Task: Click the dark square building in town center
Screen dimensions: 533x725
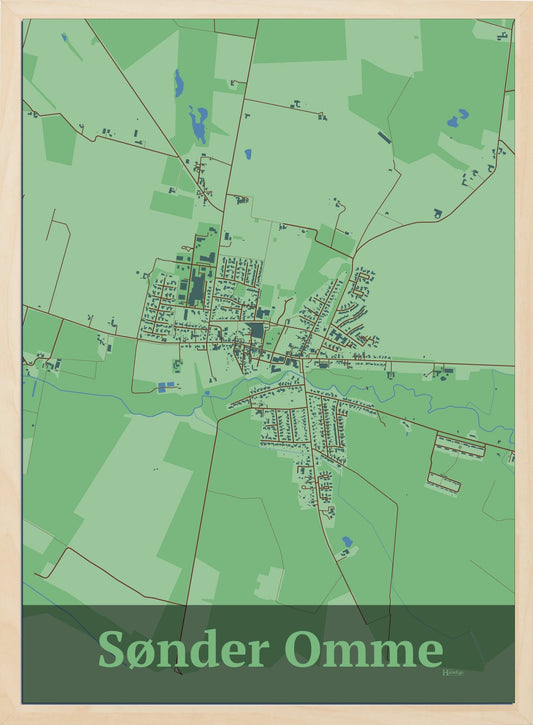Action: (257, 331)
